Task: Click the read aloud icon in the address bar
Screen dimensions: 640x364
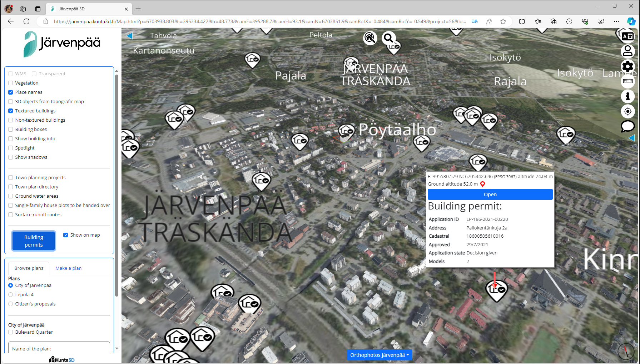Action: click(489, 21)
